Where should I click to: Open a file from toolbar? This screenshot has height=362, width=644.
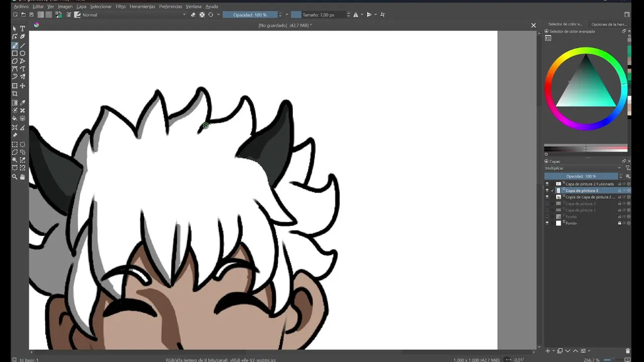click(x=23, y=15)
